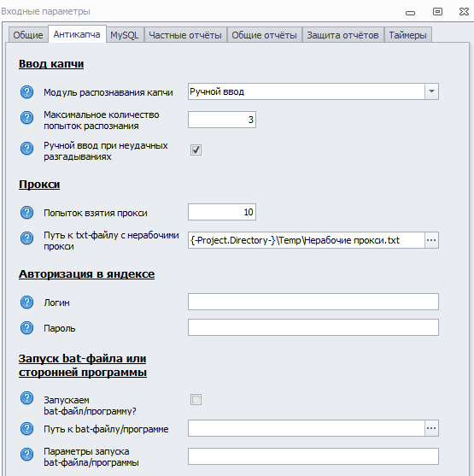Open the help icon next to Пароль
Image resolution: width=474 pixels, height=476 pixels.
point(26,327)
